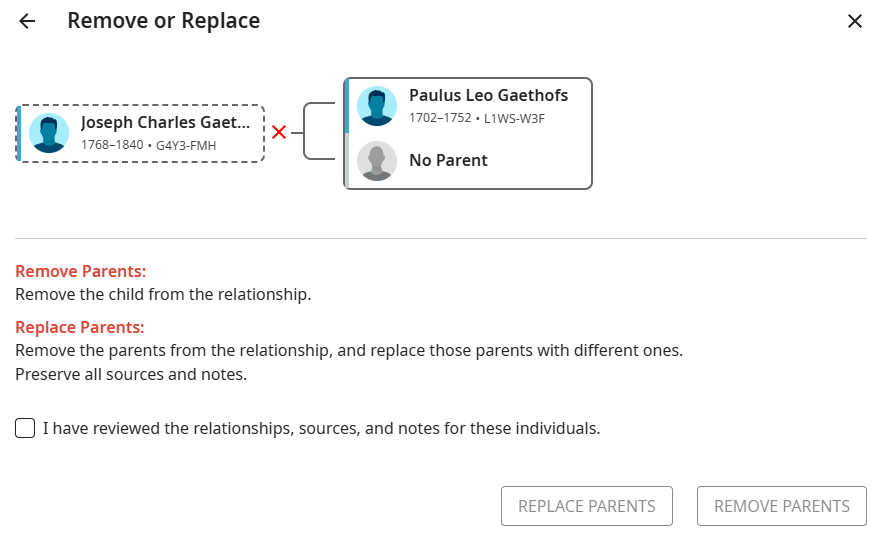Go back using the left arrow
Image resolution: width=880 pixels, height=538 pixels.
click(27, 21)
